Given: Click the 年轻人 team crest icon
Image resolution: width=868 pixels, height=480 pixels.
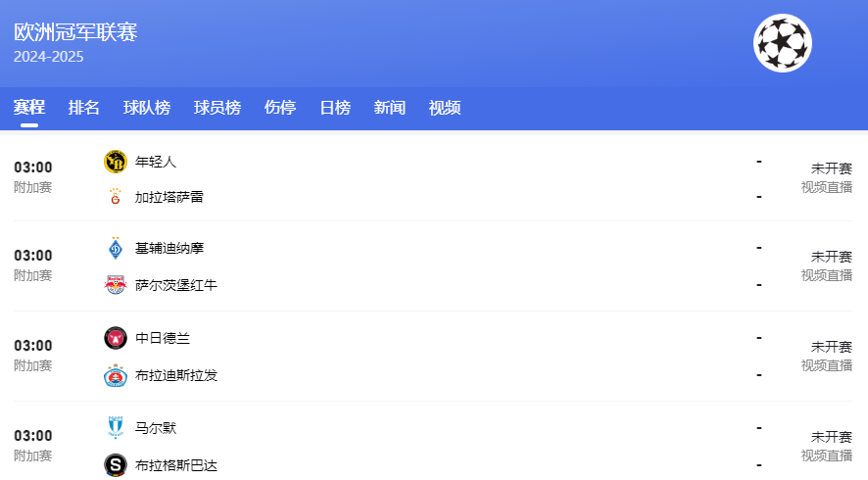Looking at the screenshot, I should click(116, 162).
